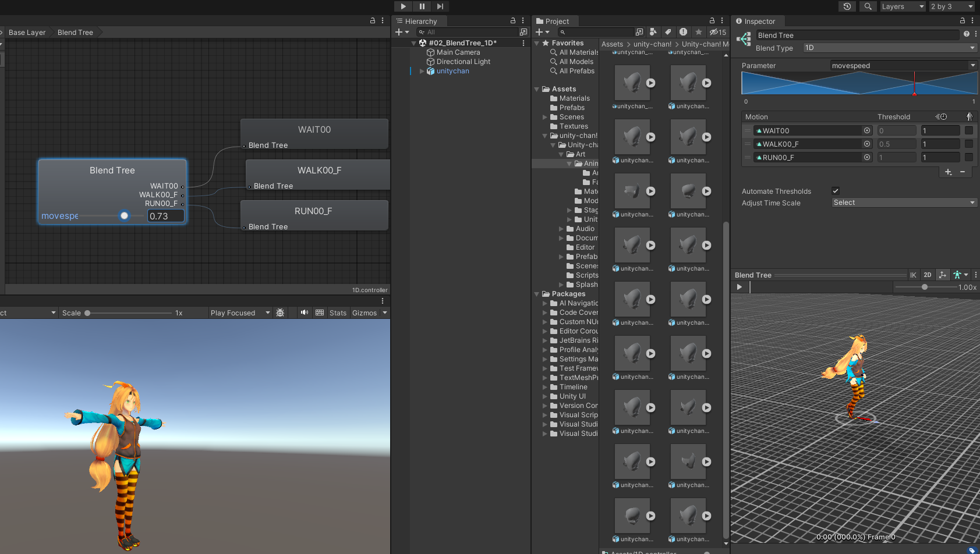Image resolution: width=980 pixels, height=554 pixels.
Task: Toggle the Hierarchy panel lock icon
Action: (x=513, y=20)
